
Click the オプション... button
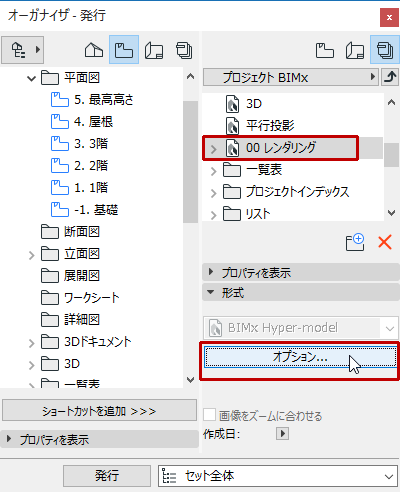pos(300,357)
